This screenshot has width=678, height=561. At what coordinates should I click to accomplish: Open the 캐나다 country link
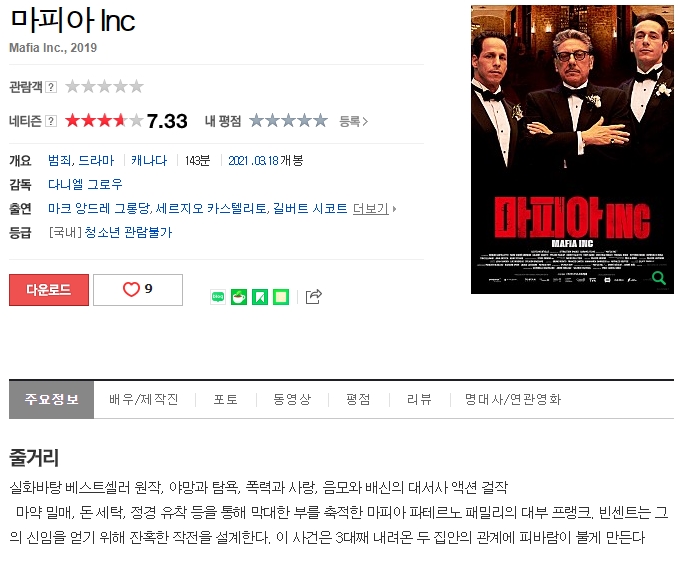tap(149, 160)
